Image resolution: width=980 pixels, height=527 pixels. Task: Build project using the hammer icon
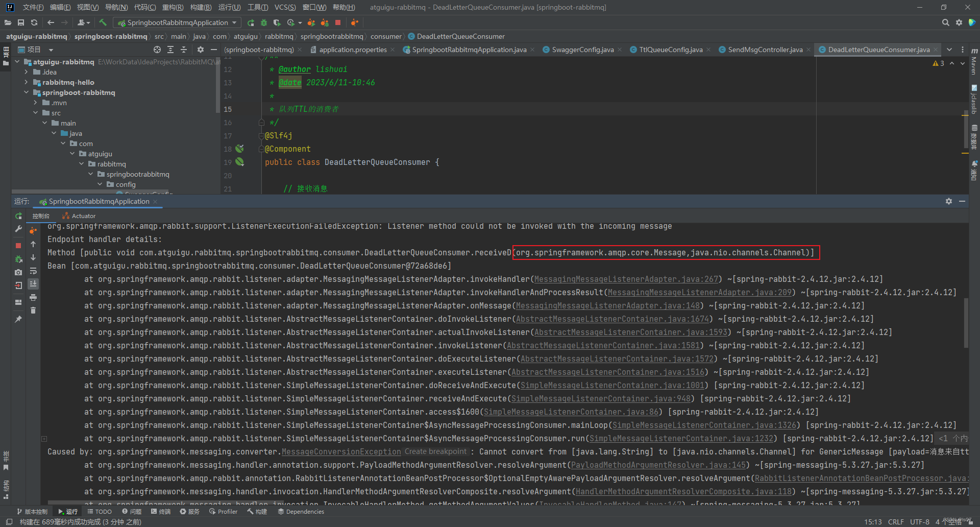103,22
